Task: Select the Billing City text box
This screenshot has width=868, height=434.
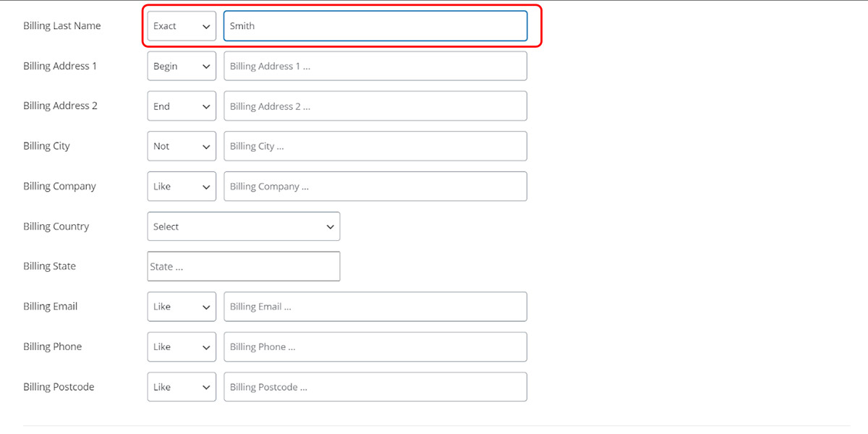Action: click(375, 146)
